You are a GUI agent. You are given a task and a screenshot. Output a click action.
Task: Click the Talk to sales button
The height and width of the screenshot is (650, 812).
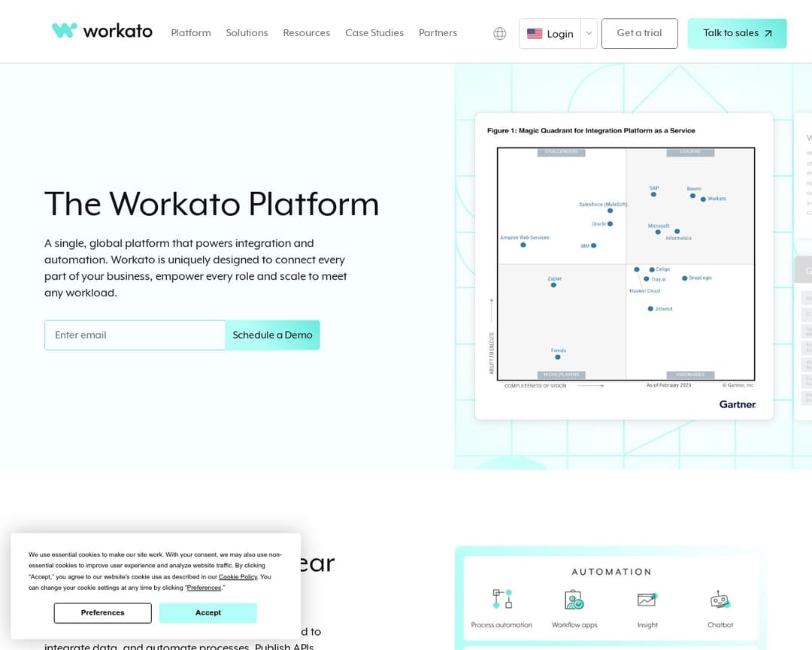click(737, 34)
